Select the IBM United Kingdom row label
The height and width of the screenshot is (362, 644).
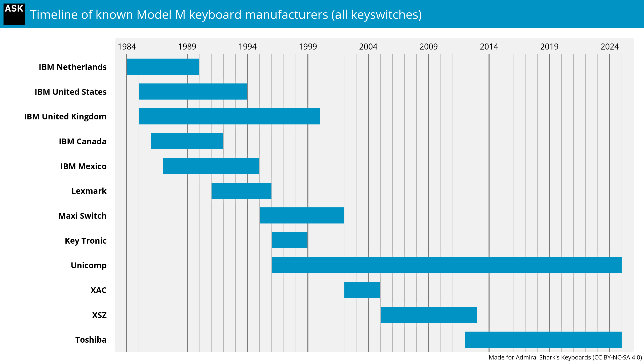point(65,117)
